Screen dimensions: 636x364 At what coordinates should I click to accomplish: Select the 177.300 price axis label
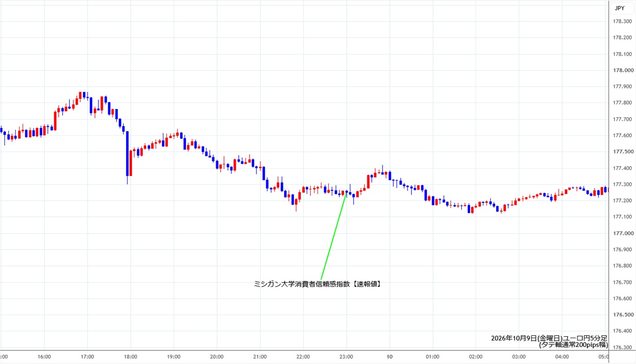click(x=621, y=184)
